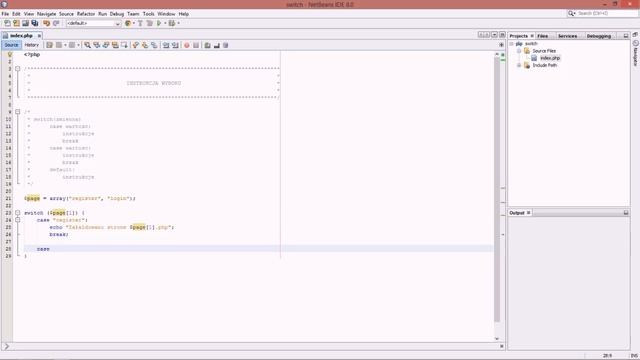Open the Back navigation history dropdown arrow
The height and width of the screenshot is (360, 640).
coord(65,45)
